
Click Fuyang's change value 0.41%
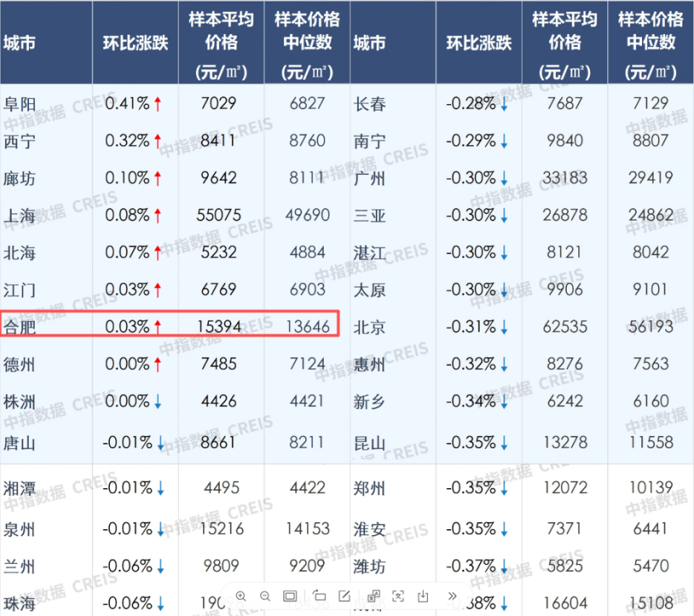point(127,103)
